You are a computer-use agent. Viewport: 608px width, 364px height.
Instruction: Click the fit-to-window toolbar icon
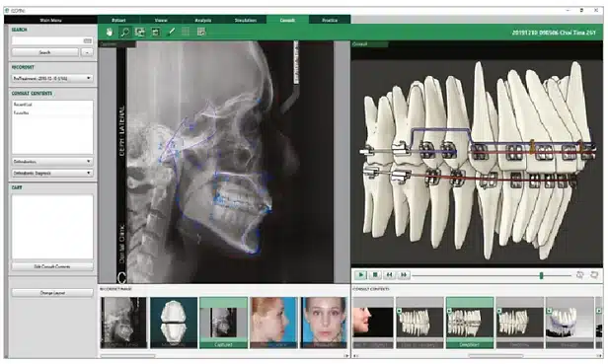click(x=156, y=33)
